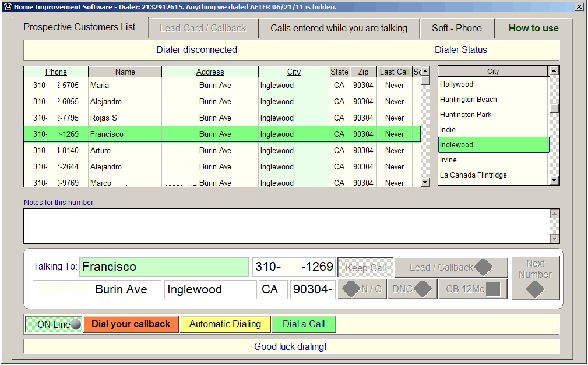Choose Indio in the city list
The height and width of the screenshot is (365, 588).
(493, 130)
